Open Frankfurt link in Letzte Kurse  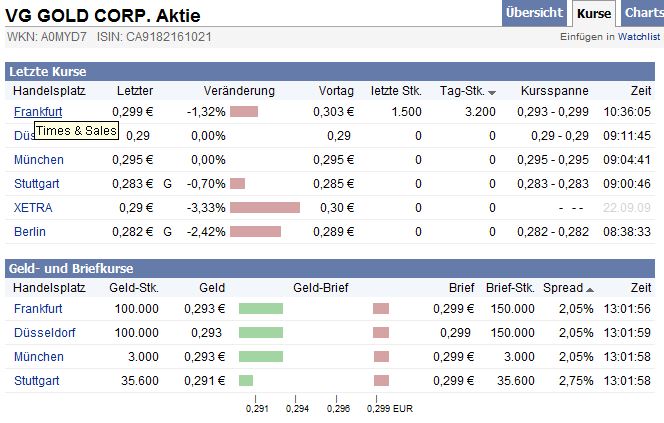tap(38, 111)
